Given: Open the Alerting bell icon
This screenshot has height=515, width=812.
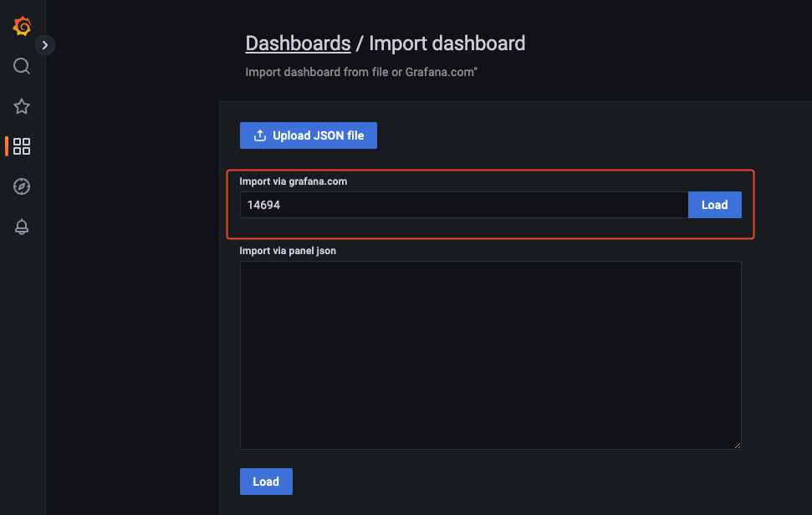Looking at the screenshot, I should click(x=22, y=227).
